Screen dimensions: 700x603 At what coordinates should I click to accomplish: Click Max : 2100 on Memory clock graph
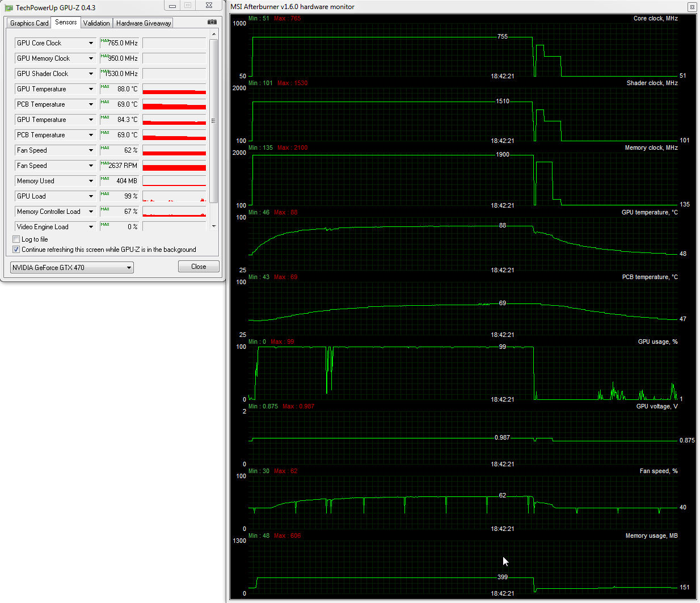[x=293, y=147]
